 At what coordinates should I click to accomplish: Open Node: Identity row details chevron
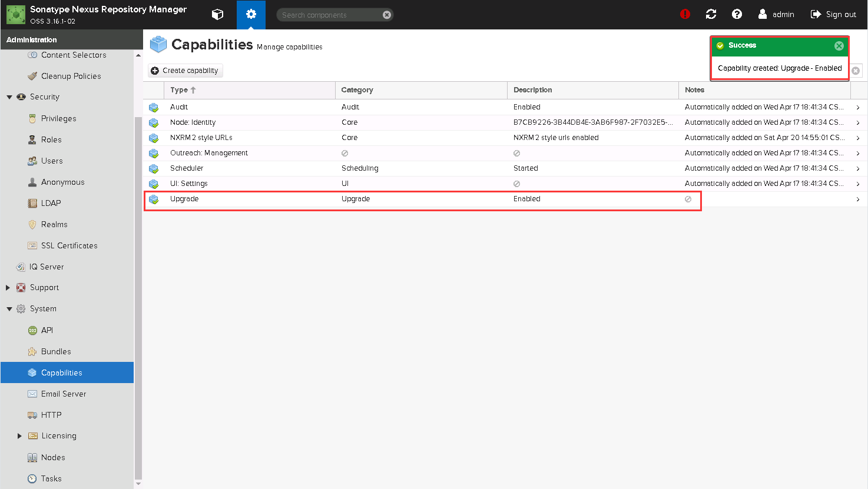[x=858, y=122]
